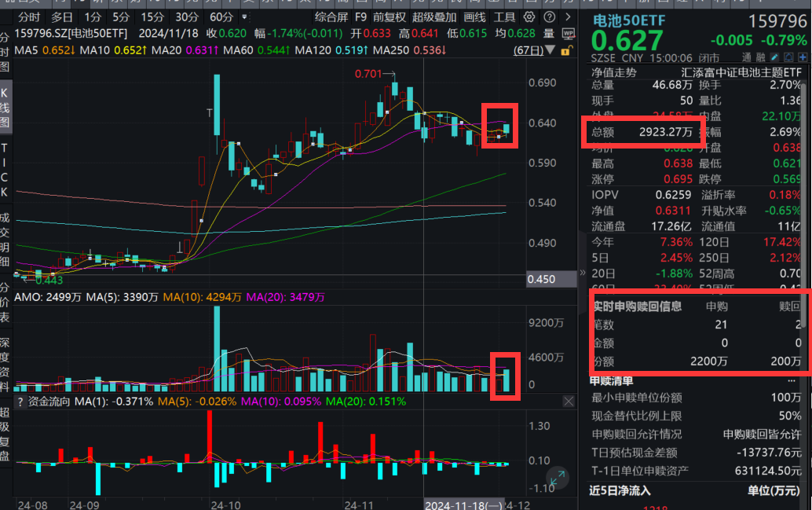Enable 超级叠加 overlay mode
This screenshot has height=510, width=812.
433,17
